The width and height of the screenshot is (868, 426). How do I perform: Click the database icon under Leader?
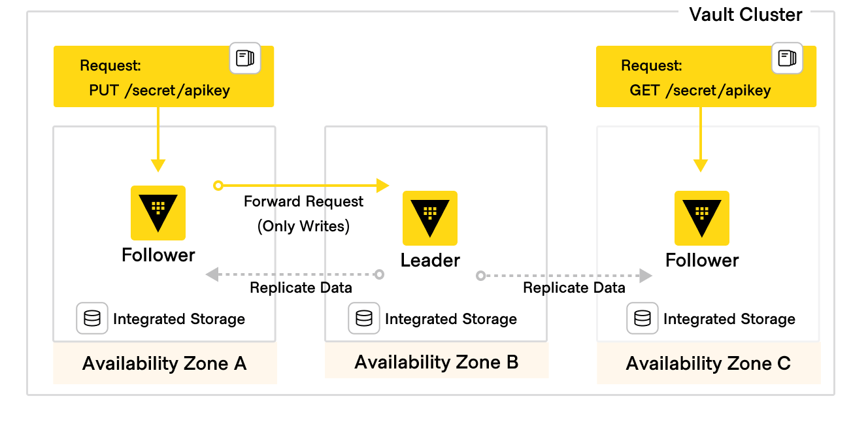pos(364,319)
